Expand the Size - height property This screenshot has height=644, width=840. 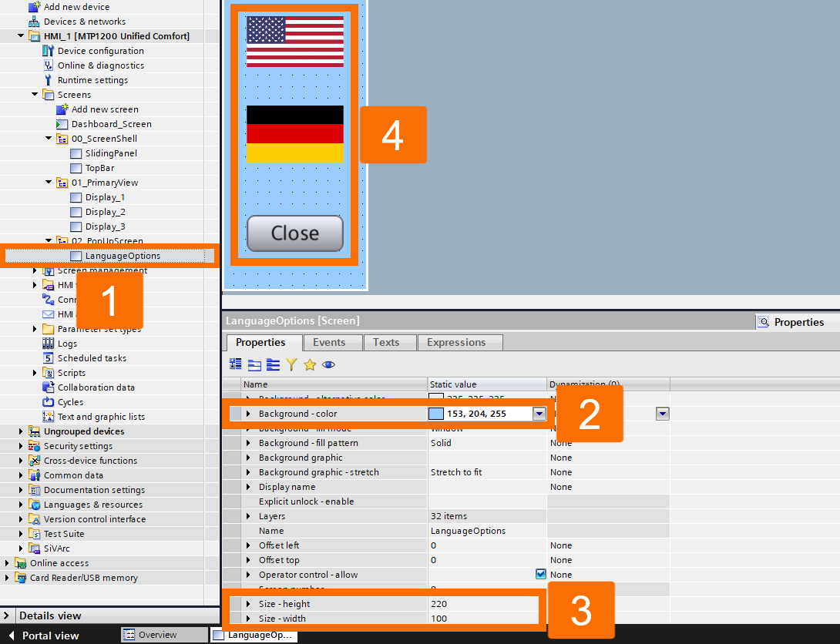(248, 604)
